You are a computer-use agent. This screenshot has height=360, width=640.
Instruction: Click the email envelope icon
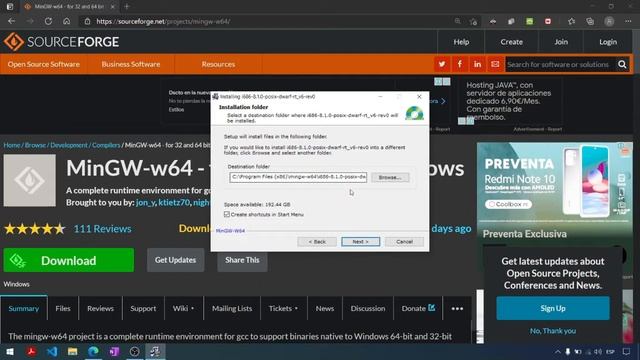coord(495,64)
